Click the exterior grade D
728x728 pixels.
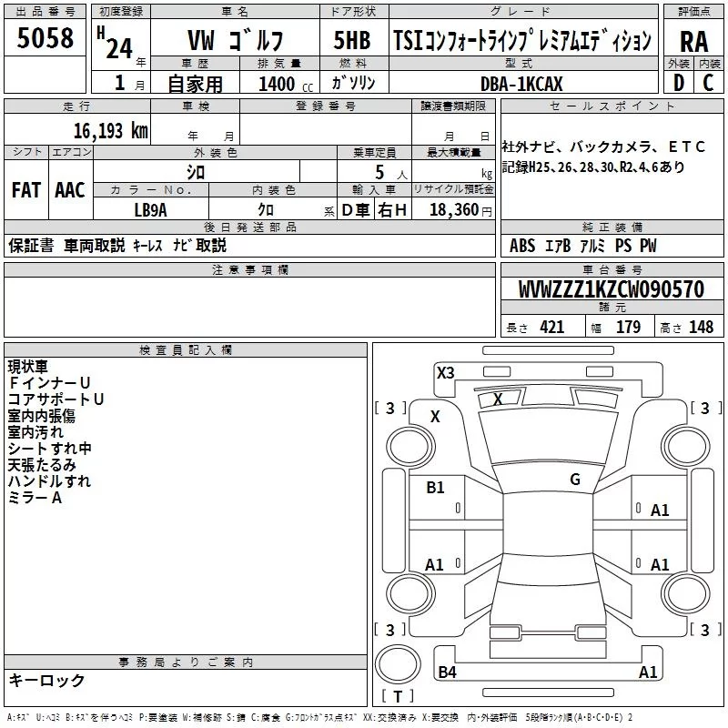tap(679, 83)
